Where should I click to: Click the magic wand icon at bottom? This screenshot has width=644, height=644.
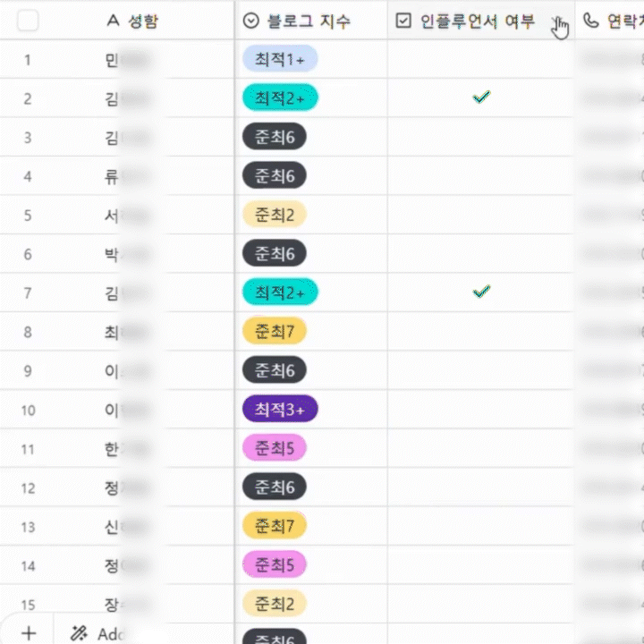pos(79,633)
